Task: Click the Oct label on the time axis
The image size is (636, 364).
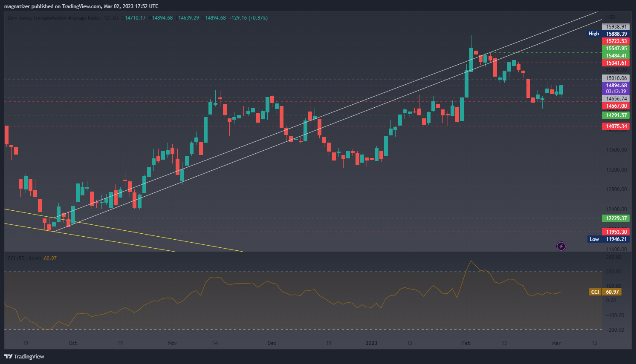Action: tap(73, 343)
